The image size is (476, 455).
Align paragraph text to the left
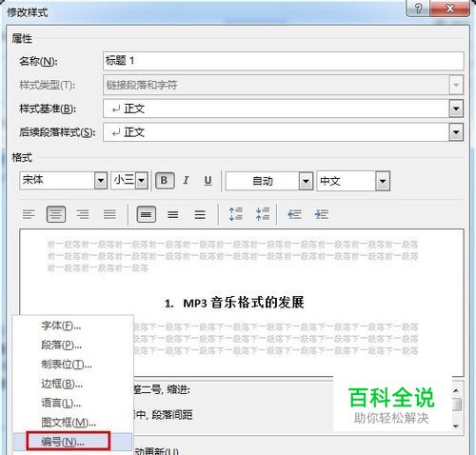click(29, 214)
